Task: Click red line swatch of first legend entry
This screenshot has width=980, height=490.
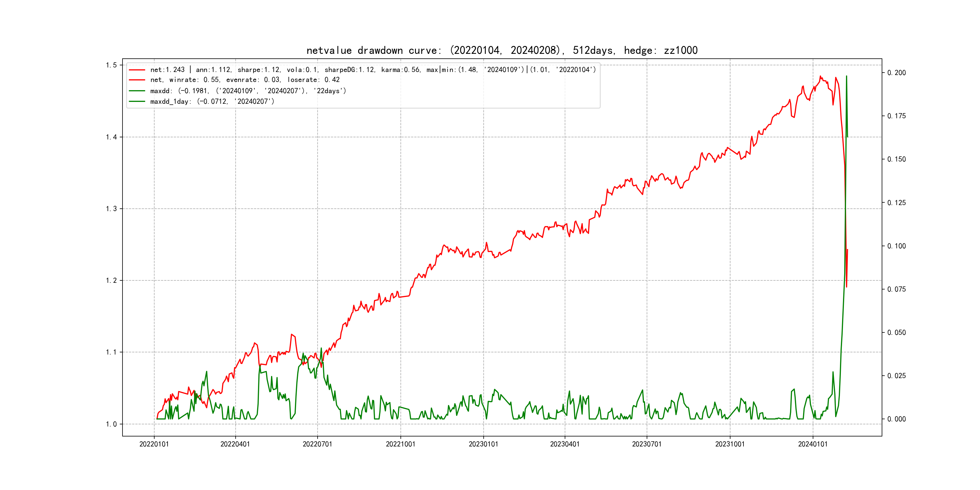Action: pos(137,70)
